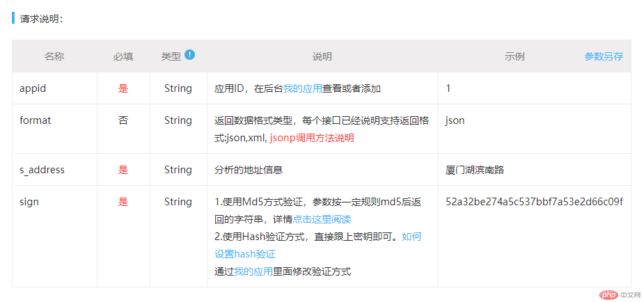
Task: Follow the 点击这里阅读 link for Md5 details
Action: pyautogui.click(x=322, y=219)
